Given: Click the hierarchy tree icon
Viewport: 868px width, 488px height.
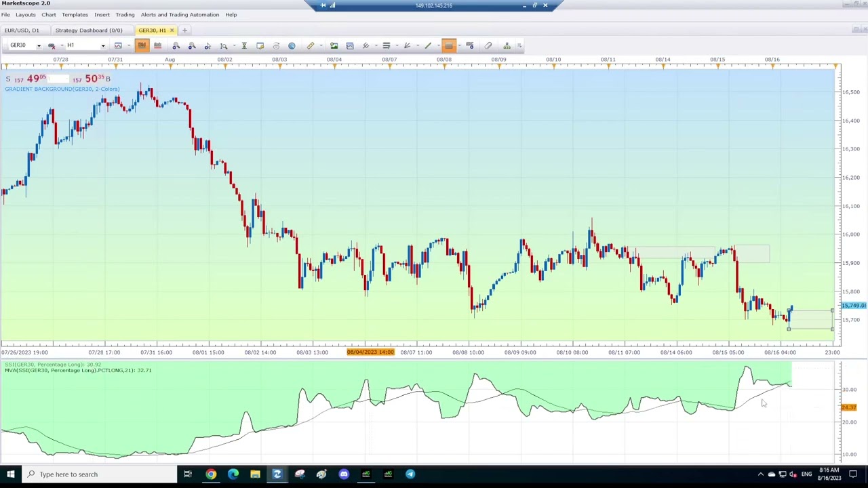Looking at the screenshot, I should point(507,46).
